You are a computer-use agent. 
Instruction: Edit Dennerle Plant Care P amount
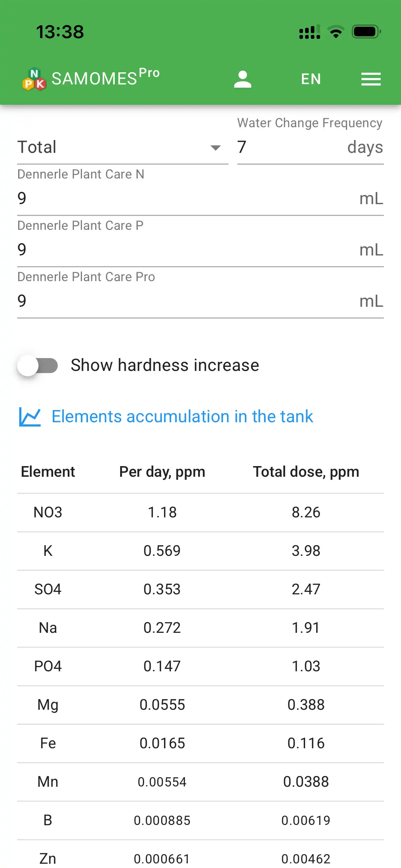coord(185,250)
